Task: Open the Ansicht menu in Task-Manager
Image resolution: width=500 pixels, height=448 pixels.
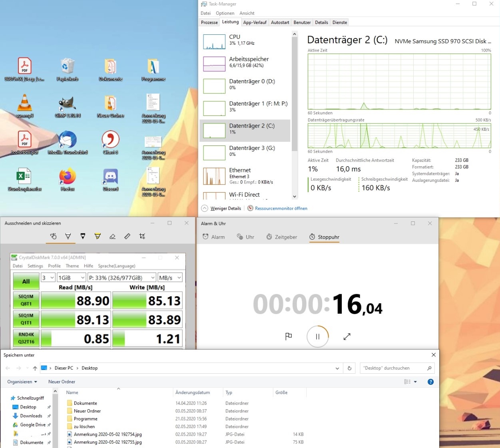Action: coord(247,13)
